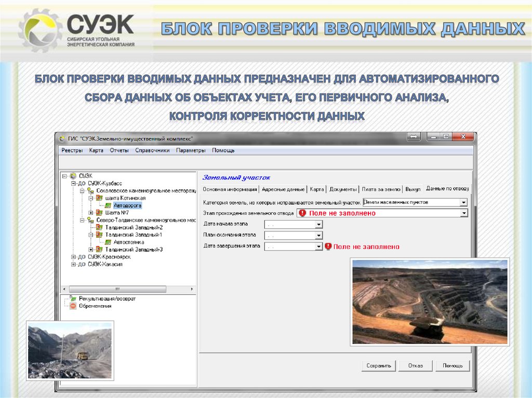Switch to the Документы tab
Screen dimensions: 532x398
coord(343,189)
